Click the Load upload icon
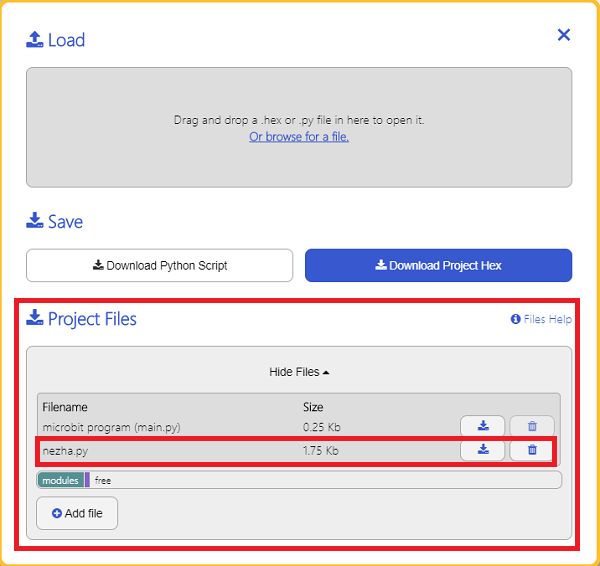Screen dimensions: 600x566 35,39
